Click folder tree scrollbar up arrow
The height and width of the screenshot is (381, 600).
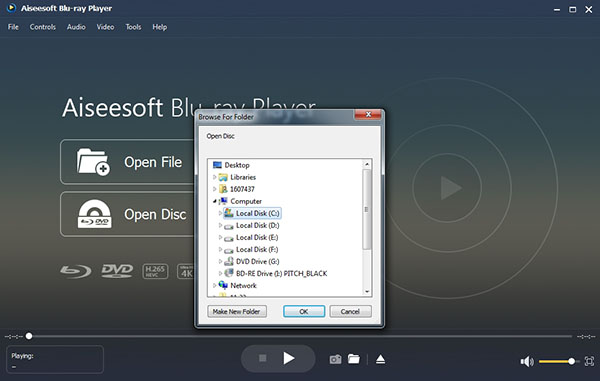367,164
